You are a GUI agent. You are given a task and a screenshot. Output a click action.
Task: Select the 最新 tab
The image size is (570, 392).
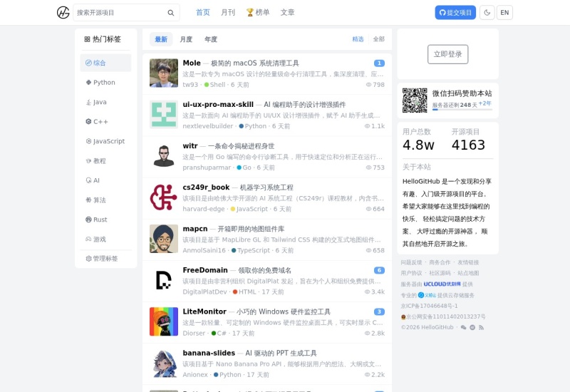pos(161,39)
